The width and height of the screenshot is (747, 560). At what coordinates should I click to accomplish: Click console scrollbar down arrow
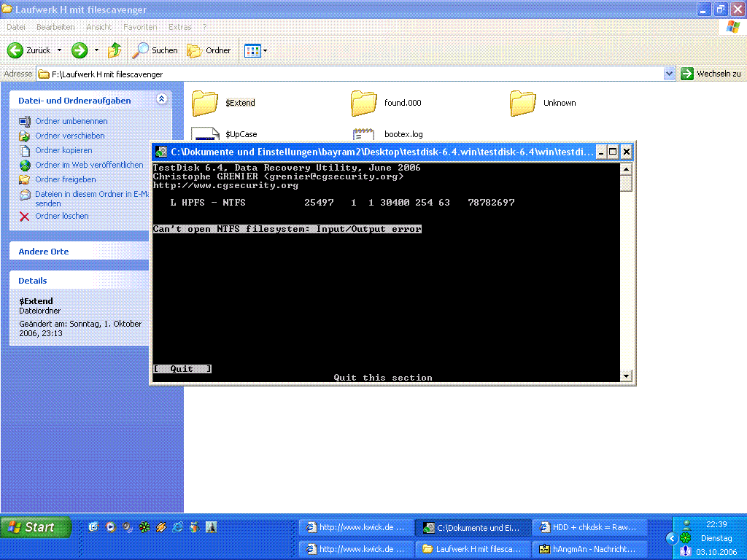[x=626, y=376]
